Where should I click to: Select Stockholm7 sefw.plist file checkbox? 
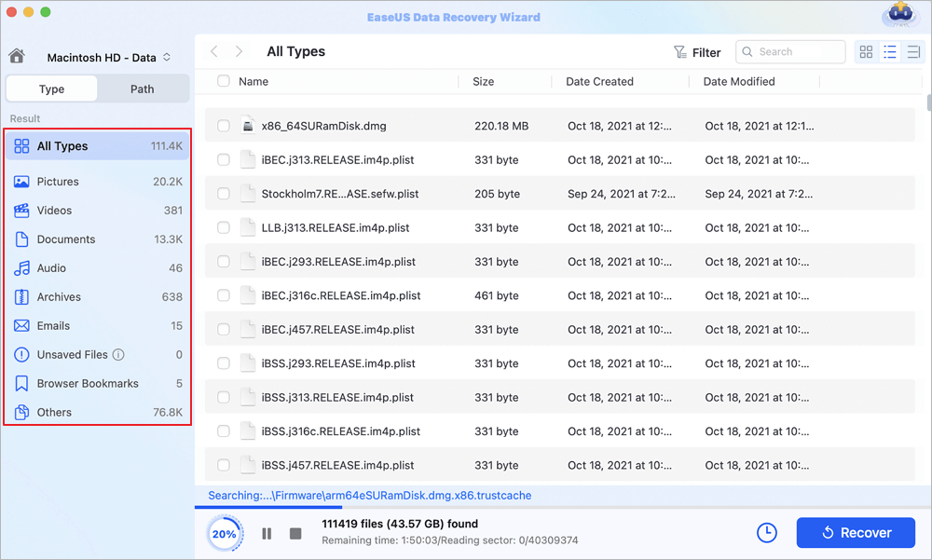click(224, 194)
